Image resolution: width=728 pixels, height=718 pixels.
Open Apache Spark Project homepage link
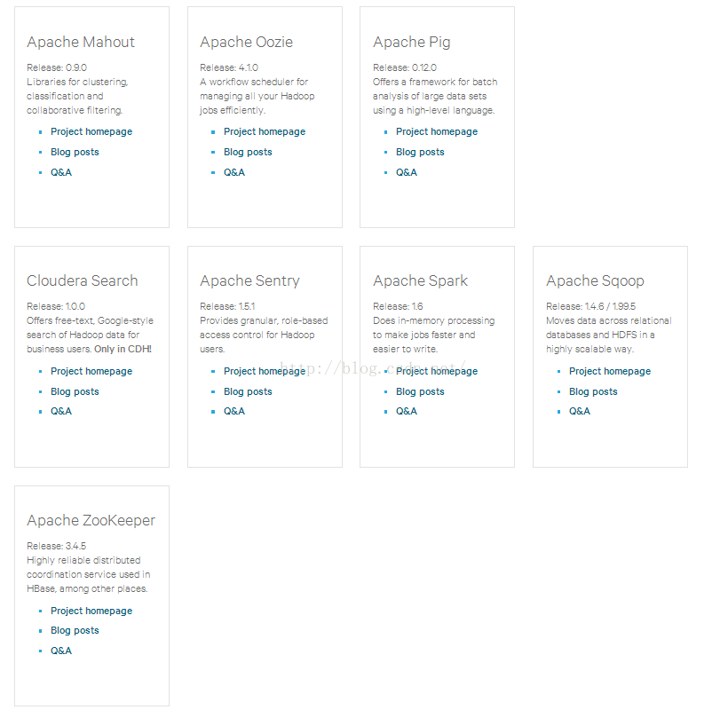[437, 371]
